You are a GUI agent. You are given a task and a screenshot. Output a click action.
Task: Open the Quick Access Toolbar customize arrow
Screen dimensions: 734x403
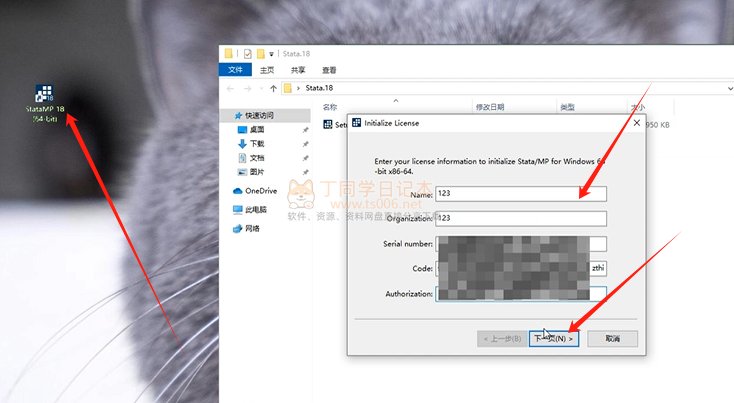pos(271,54)
